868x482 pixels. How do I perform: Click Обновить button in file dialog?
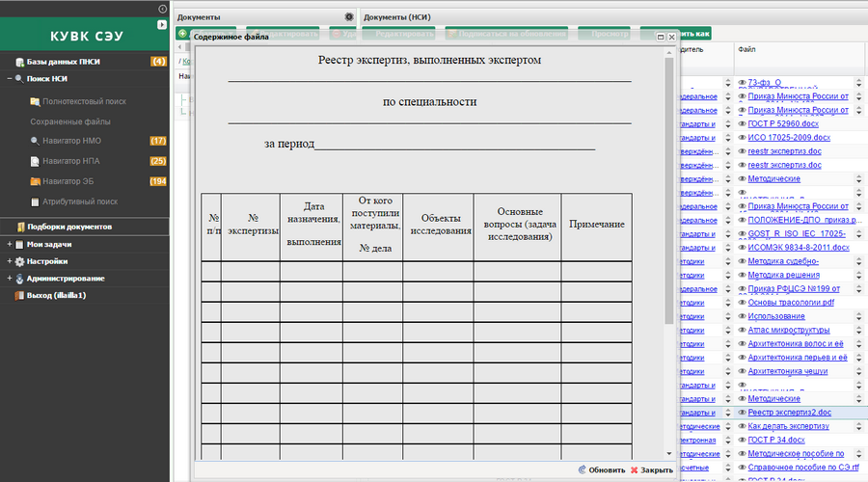[x=601, y=469]
